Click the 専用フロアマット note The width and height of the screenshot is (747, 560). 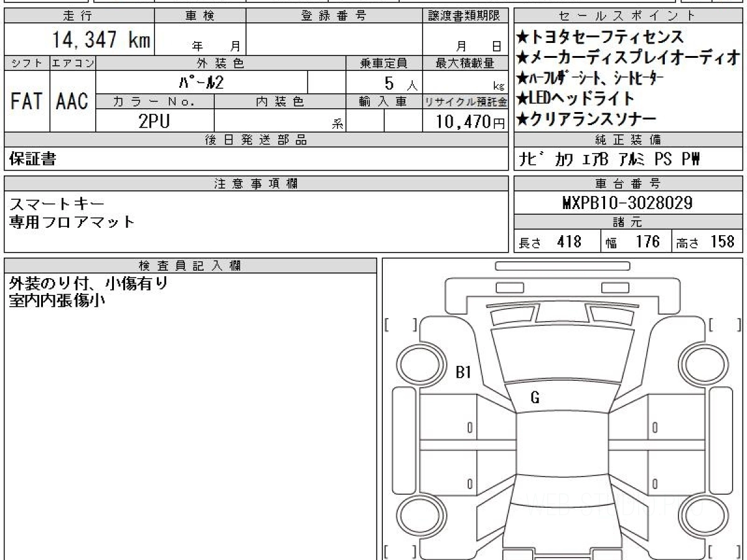pos(72,222)
